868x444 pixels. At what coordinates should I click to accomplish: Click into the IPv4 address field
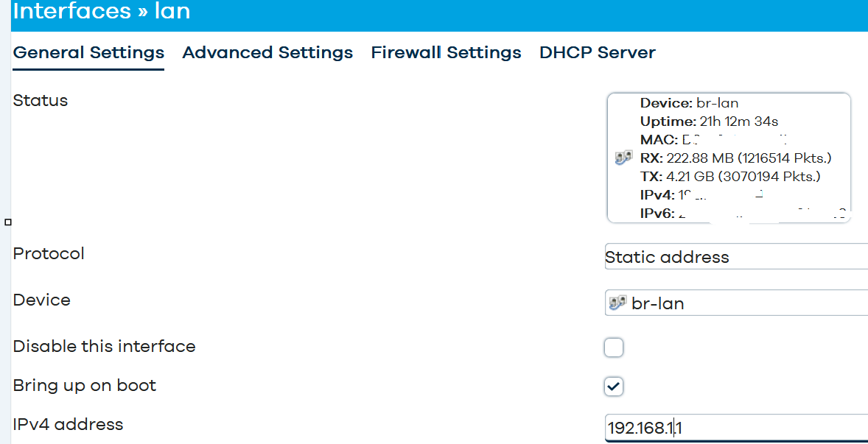tap(736, 428)
